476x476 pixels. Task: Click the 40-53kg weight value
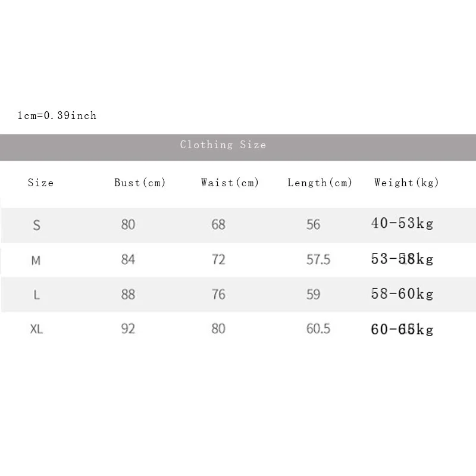tap(402, 223)
